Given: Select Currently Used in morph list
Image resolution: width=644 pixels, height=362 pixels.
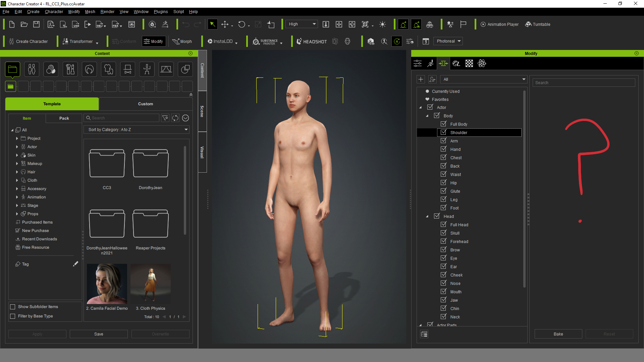Looking at the screenshot, I should (445, 91).
